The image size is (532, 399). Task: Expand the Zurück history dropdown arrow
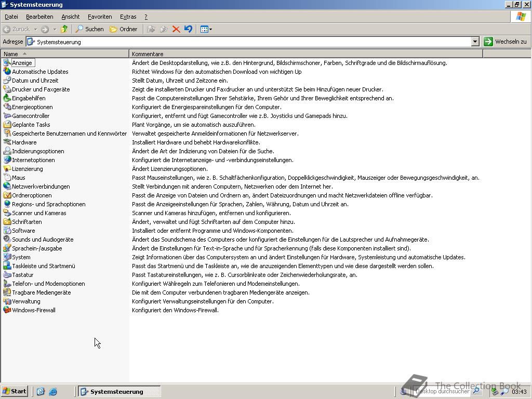coord(35,29)
